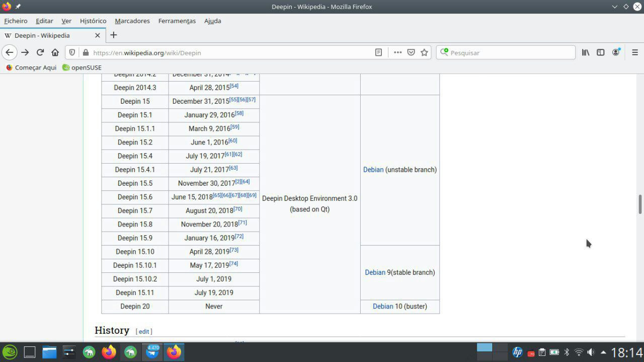644x362 pixels.
Task: Open citation 58 next to January 29, 2016
Action: (239, 113)
